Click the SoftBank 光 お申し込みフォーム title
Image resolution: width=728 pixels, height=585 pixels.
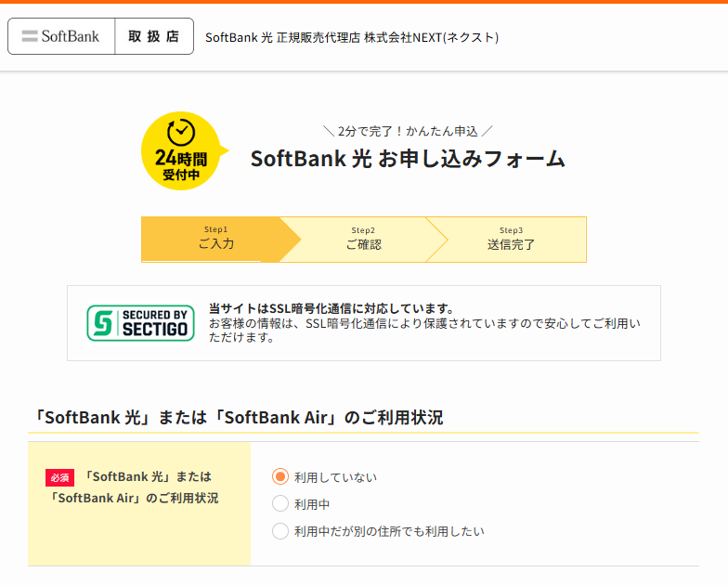pyautogui.click(x=408, y=159)
